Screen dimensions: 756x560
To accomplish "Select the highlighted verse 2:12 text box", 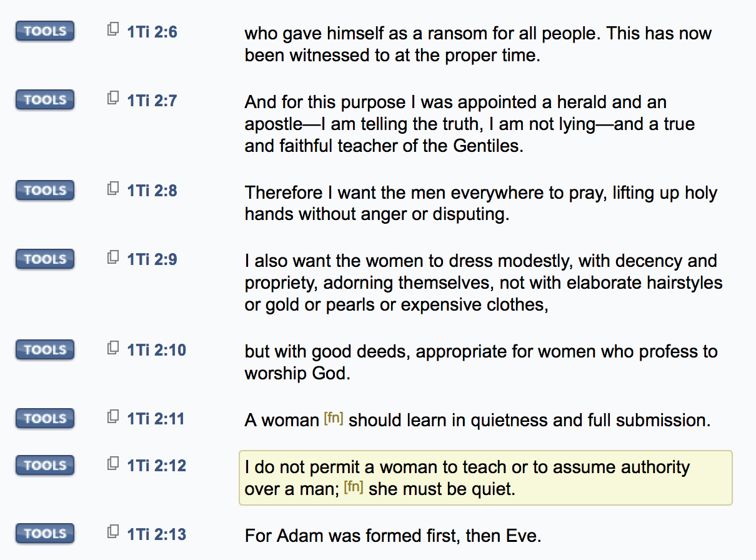I will pyautogui.click(x=485, y=477).
